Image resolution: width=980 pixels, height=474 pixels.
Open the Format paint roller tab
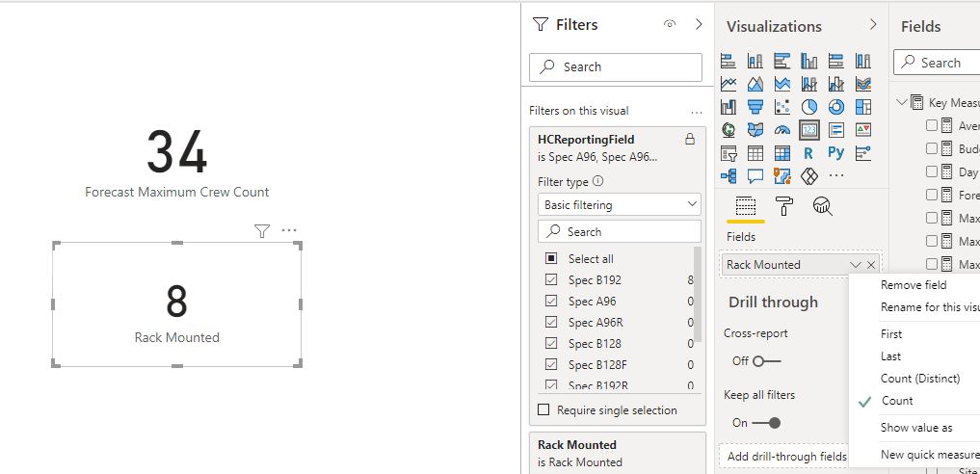coord(783,206)
